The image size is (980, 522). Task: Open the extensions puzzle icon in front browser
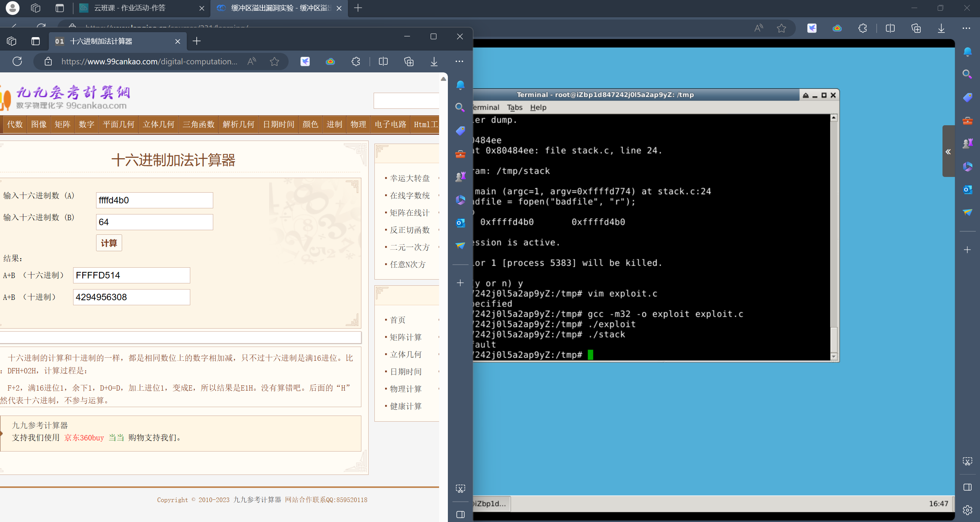pyautogui.click(x=356, y=61)
